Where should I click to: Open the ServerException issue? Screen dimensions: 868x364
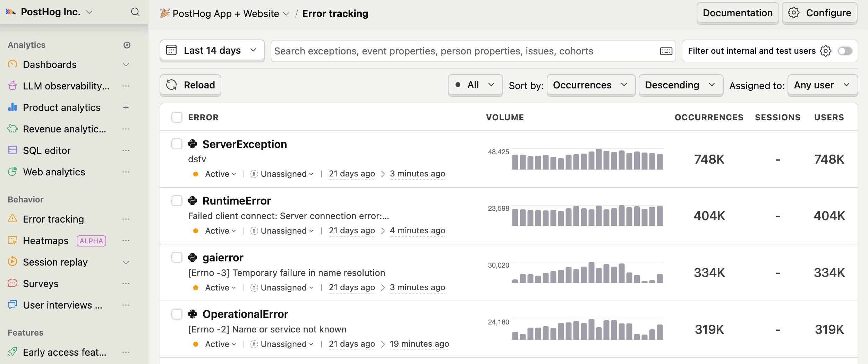click(x=245, y=144)
